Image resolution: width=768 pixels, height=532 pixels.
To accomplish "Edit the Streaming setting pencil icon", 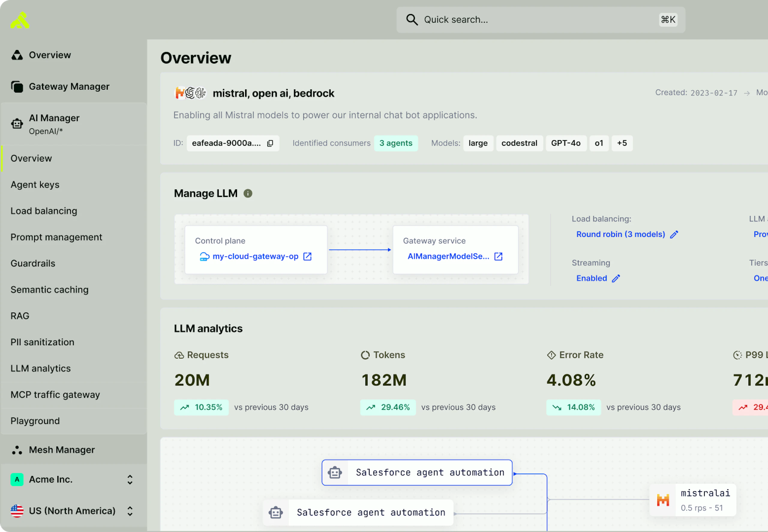I will click(x=616, y=278).
